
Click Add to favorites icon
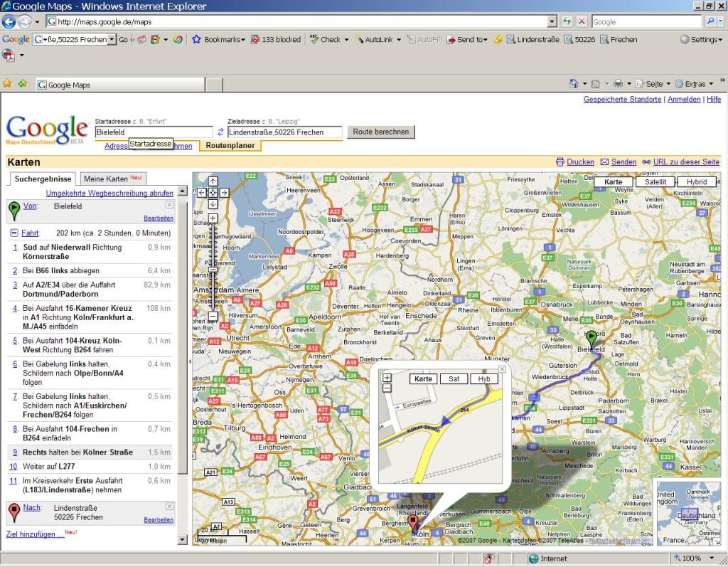click(x=22, y=84)
